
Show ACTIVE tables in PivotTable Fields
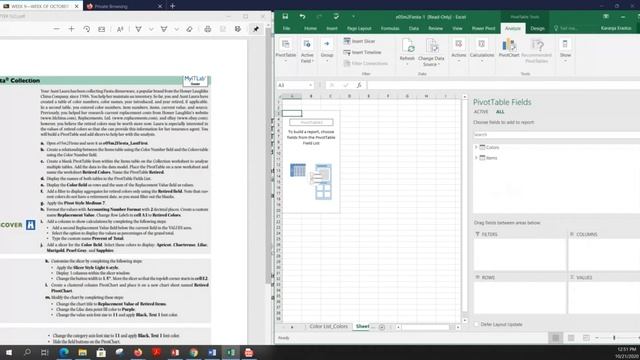click(481, 112)
